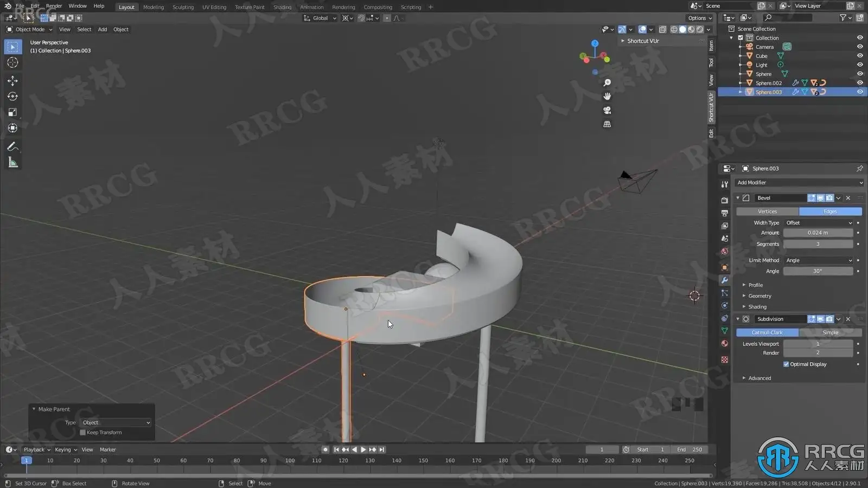Image resolution: width=868 pixels, height=488 pixels.
Task: Select the Annotate tool
Action: point(12,146)
